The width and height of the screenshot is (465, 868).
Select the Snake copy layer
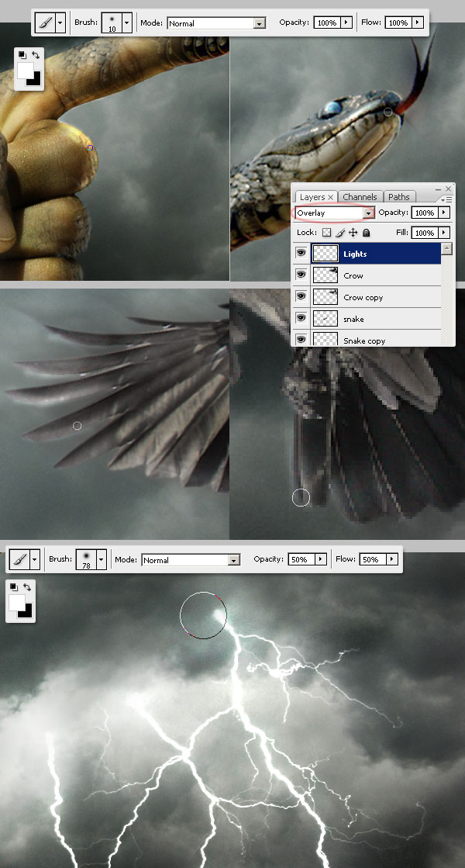[376, 338]
